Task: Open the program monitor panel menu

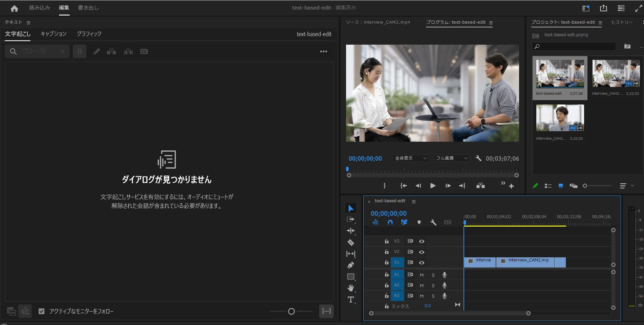Action: coord(491,23)
